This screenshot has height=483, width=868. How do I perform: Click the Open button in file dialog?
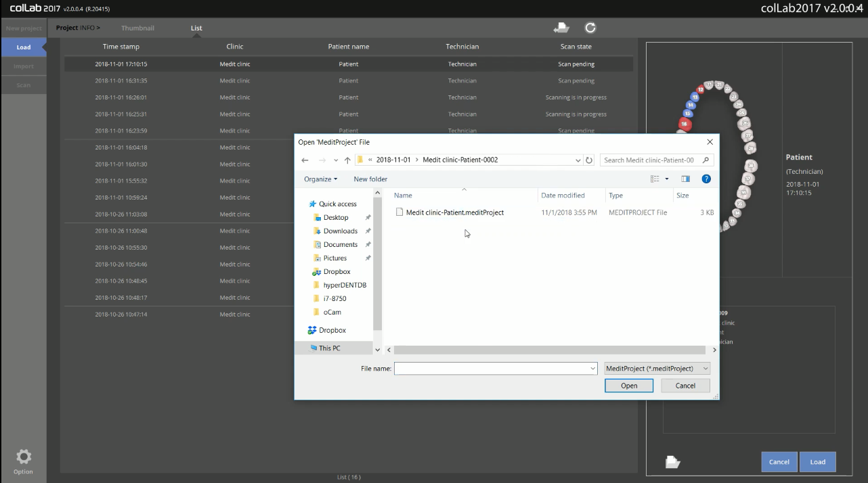[629, 386]
